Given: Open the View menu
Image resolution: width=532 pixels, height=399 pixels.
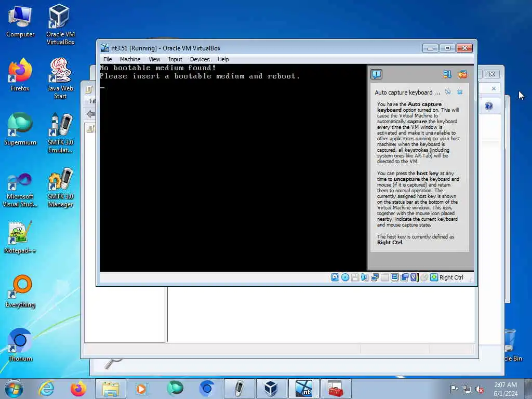Looking at the screenshot, I should coord(154,59).
